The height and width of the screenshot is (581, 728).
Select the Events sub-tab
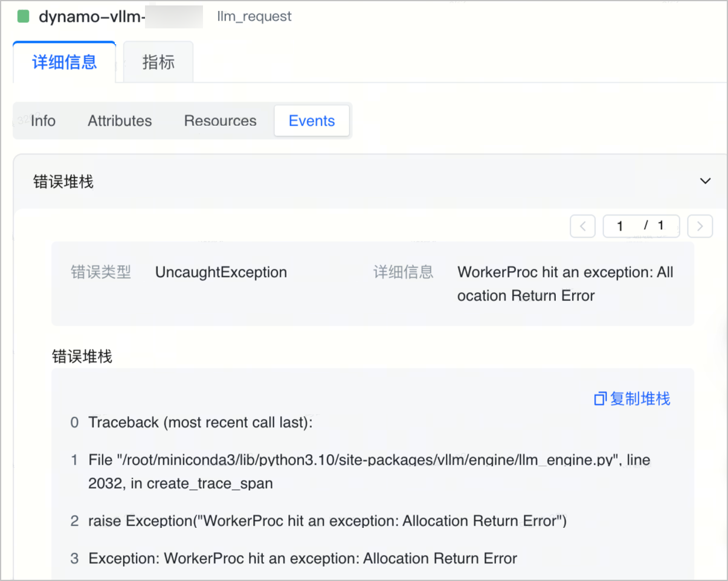312,121
